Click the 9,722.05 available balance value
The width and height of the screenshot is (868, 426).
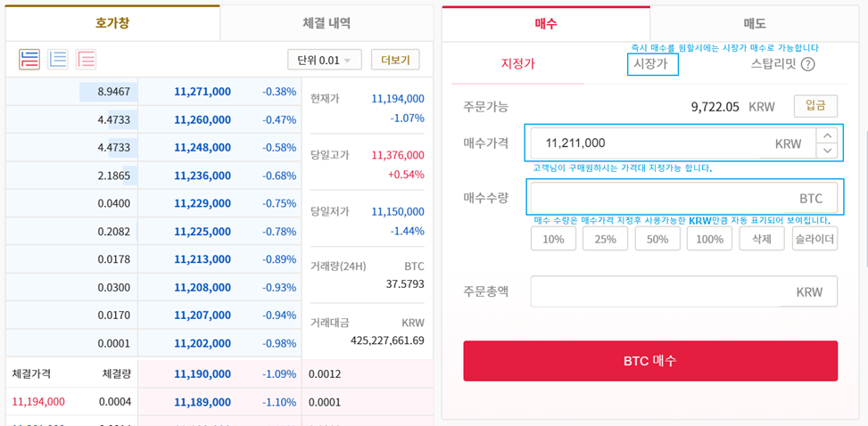coord(715,107)
